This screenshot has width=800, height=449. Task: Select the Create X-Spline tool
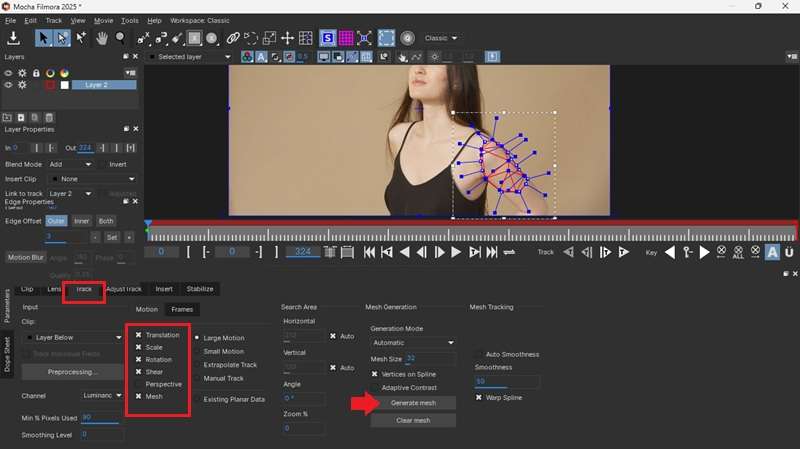click(x=143, y=38)
